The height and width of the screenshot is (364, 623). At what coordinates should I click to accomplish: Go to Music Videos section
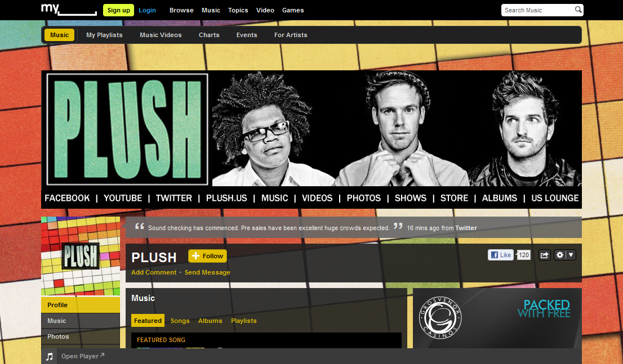point(161,35)
